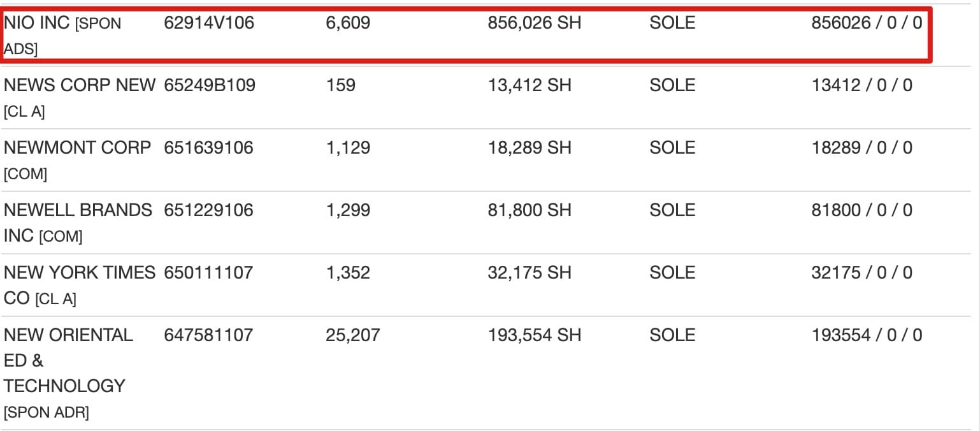Click voting authority 856026 / 0 / 0

pyautogui.click(x=866, y=24)
